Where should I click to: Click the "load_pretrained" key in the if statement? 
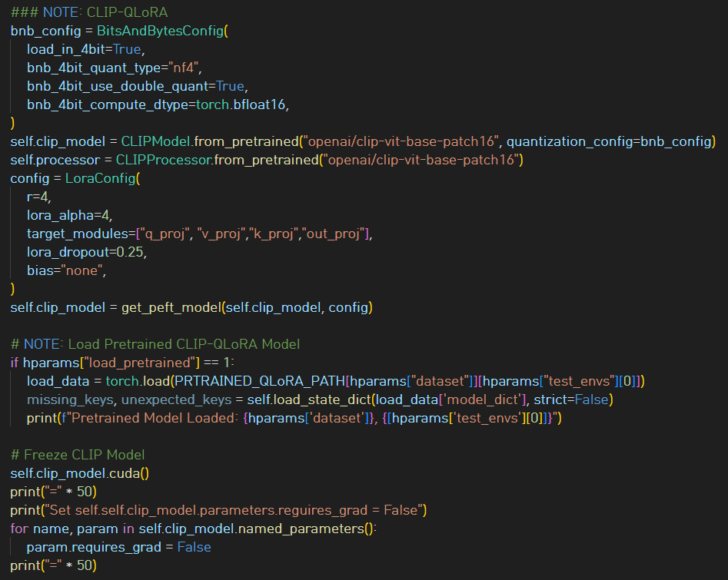coord(139,363)
